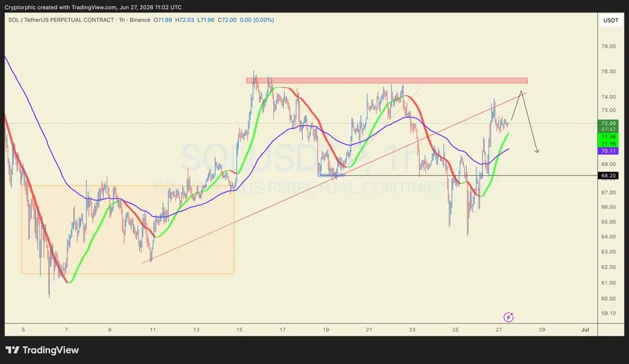629x364 pixels.
Task: Click date label 13 on time axis
Action: point(196,330)
